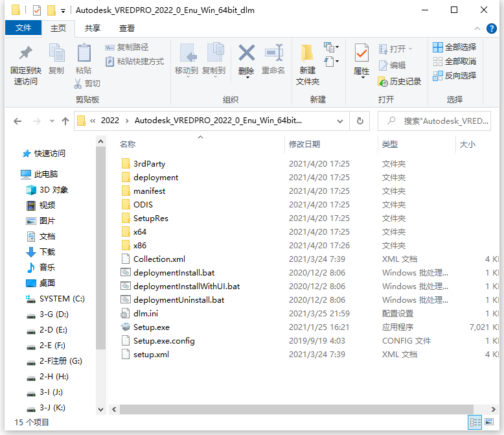Screen dimensions: 504x435
Task: Go up one folder level
Action: click(x=65, y=121)
